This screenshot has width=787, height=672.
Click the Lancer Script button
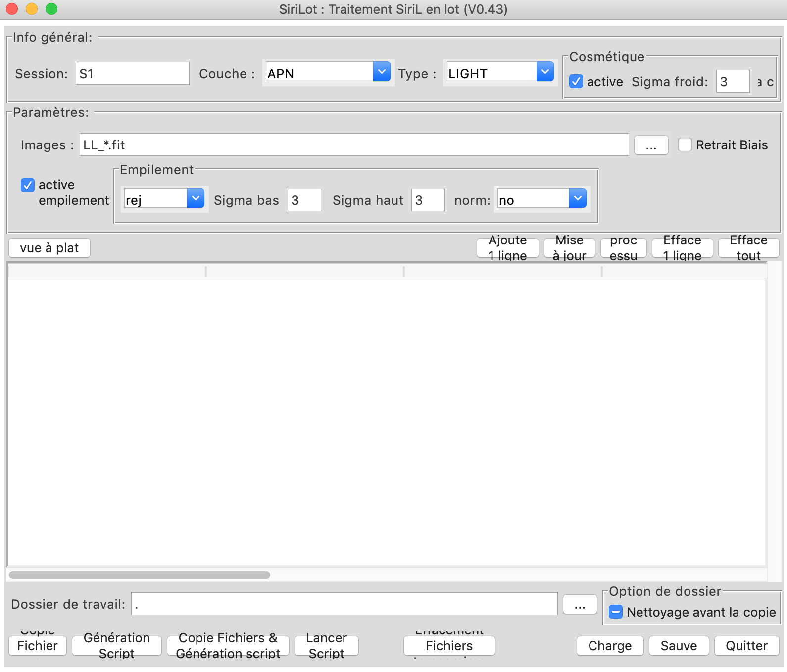coord(327,646)
